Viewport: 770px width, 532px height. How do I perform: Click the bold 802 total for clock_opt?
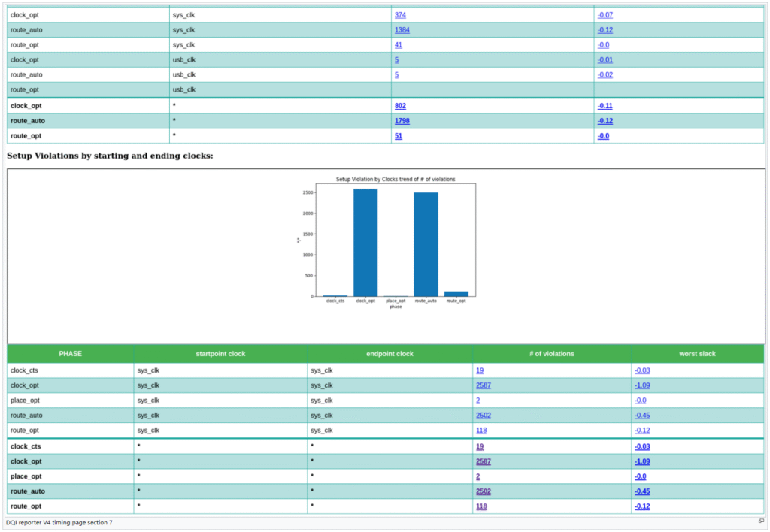(x=400, y=106)
